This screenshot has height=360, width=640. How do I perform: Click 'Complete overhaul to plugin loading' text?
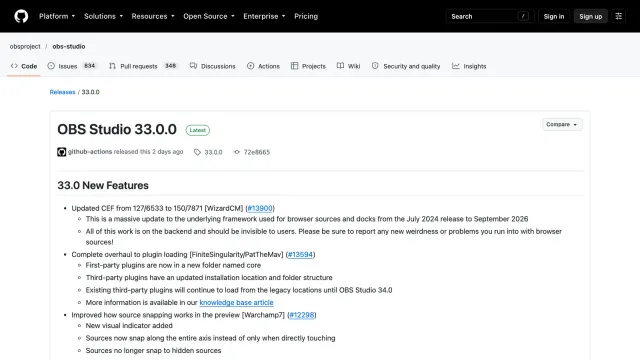(129, 254)
